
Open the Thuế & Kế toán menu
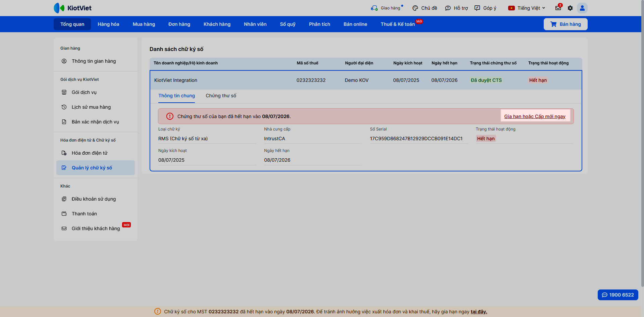(x=398, y=24)
